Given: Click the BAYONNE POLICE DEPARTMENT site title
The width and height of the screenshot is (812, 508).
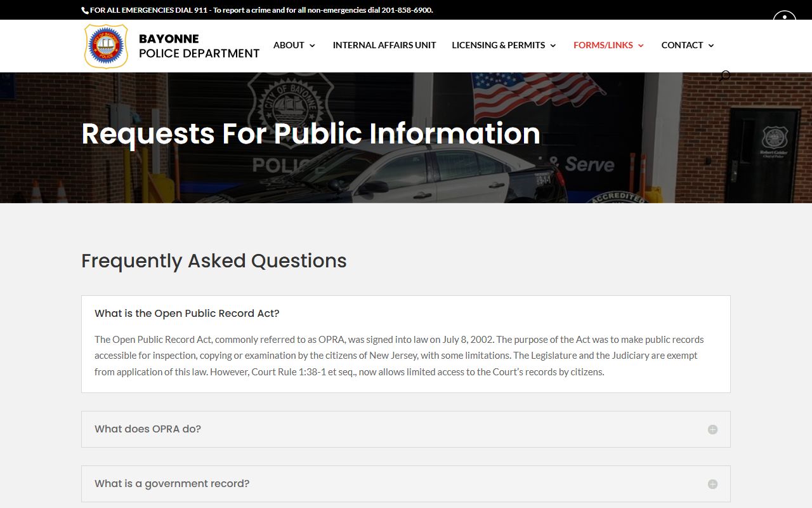Looking at the screenshot, I should [x=199, y=46].
